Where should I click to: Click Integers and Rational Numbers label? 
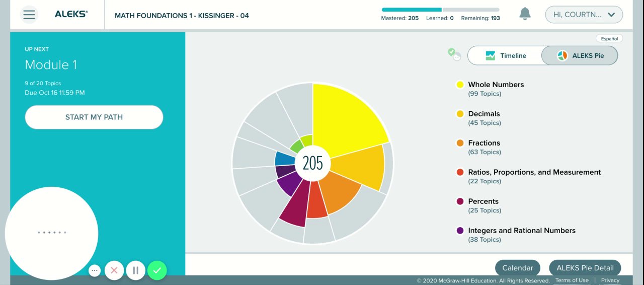click(522, 231)
